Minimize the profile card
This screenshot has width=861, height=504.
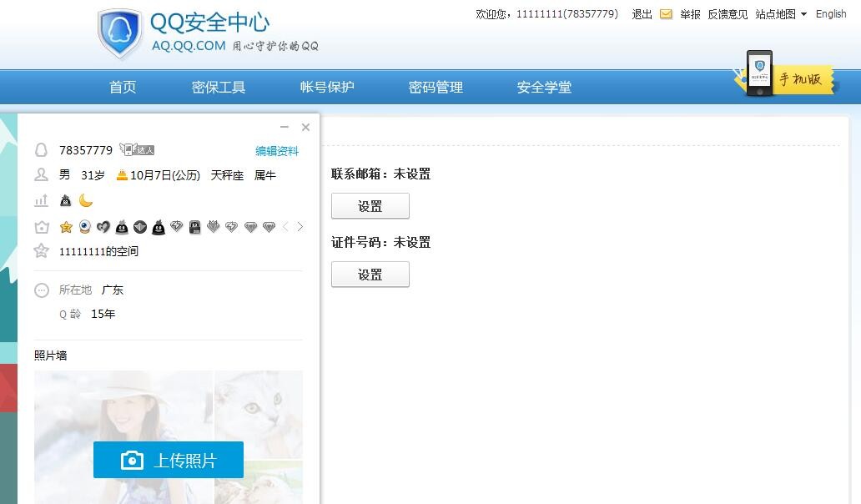pyautogui.click(x=284, y=127)
